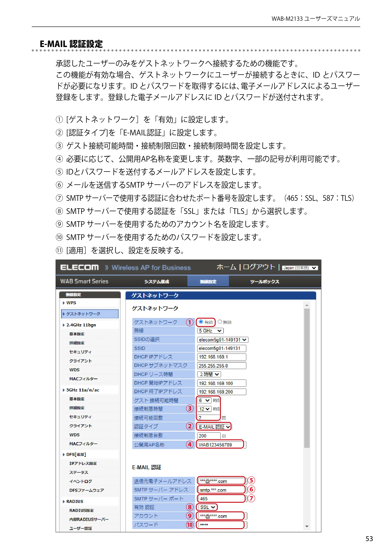Click the DHCP サブネットマスク field
The width and height of the screenshot is (392, 556).
coord(222,366)
